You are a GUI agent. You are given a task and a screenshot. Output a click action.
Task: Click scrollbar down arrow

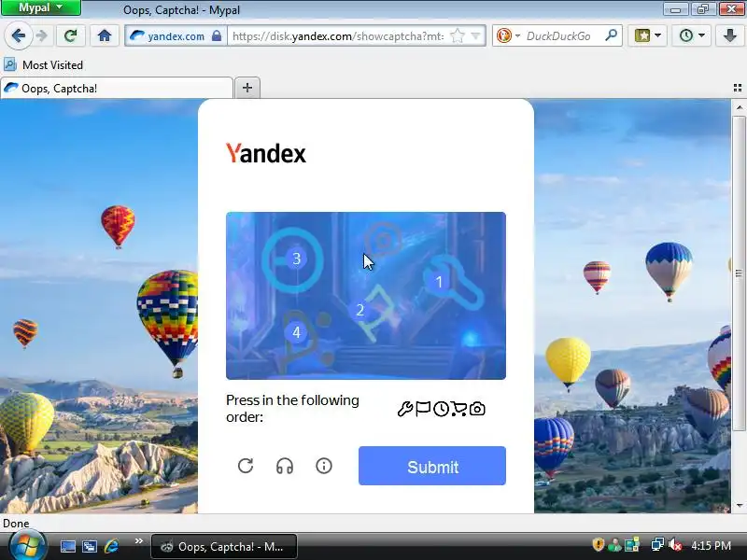pos(739,505)
